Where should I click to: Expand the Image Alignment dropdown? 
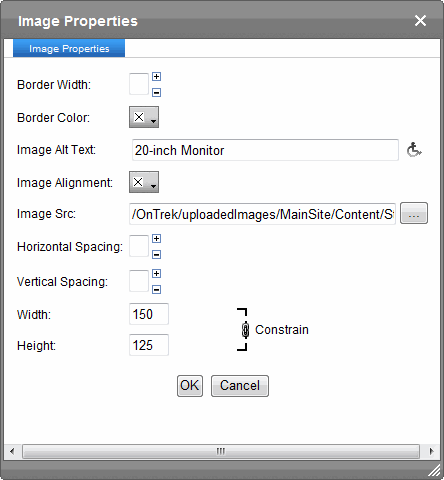click(144, 182)
